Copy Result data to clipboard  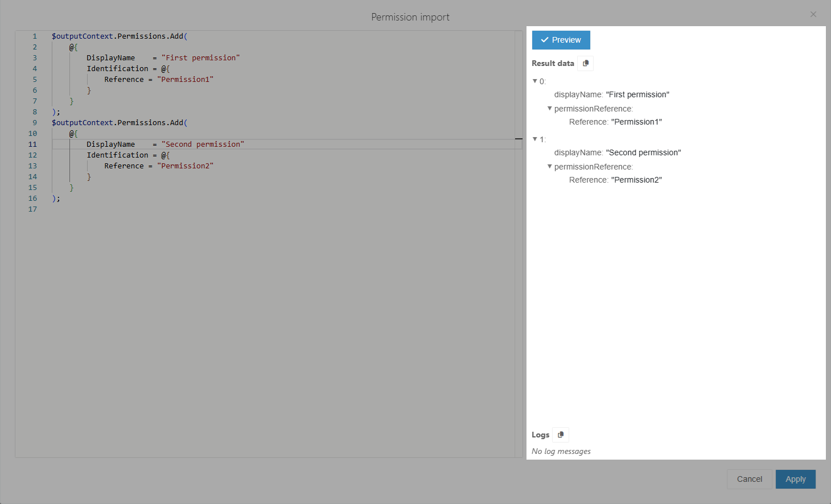(585, 63)
